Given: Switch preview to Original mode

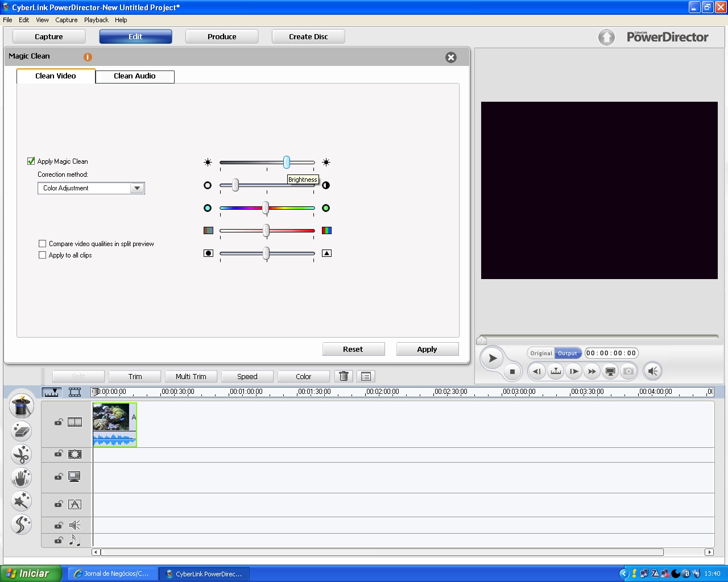Looking at the screenshot, I should pyautogui.click(x=541, y=353).
